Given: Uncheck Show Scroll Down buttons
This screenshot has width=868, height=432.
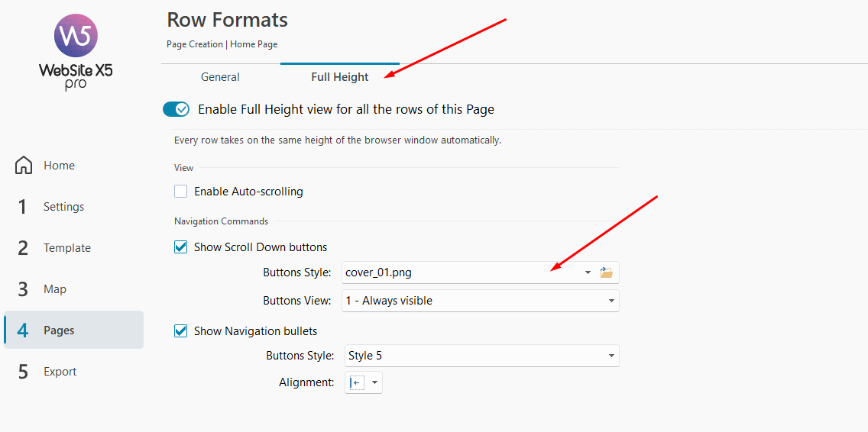Looking at the screenshot, I should tap(180, 247).
